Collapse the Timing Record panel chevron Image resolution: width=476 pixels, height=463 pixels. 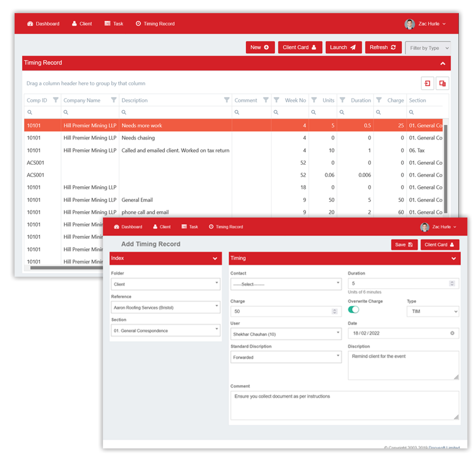pos(443,63)
